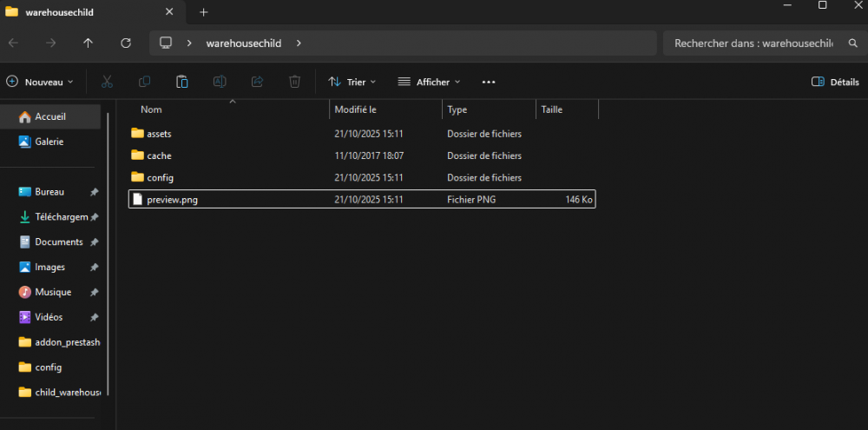Add a new tab with plus button
868x430 pixels.
[x=204, y=12]
